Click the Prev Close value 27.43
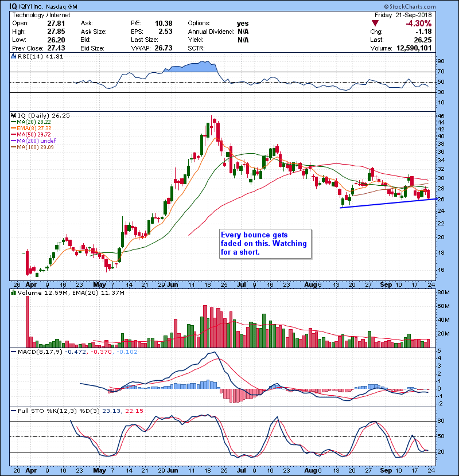Image resolution: width=459 pixels, height=476 pixels. point(56,48)
